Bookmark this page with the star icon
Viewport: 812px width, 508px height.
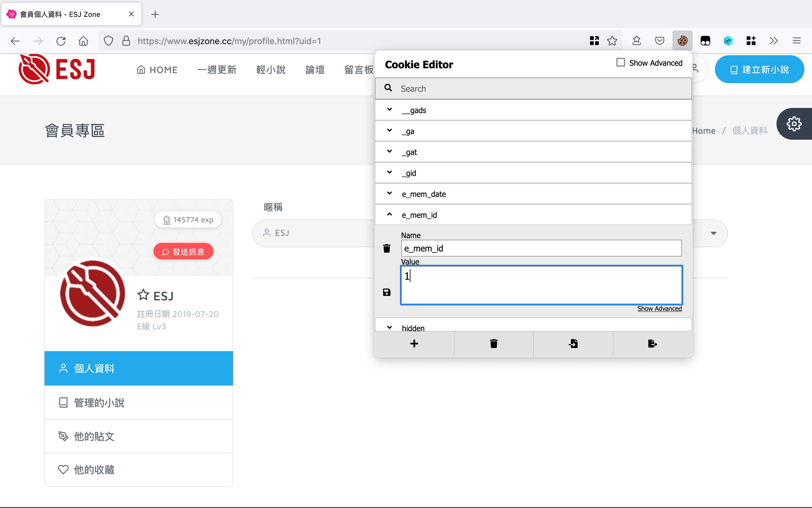[612, 41]
